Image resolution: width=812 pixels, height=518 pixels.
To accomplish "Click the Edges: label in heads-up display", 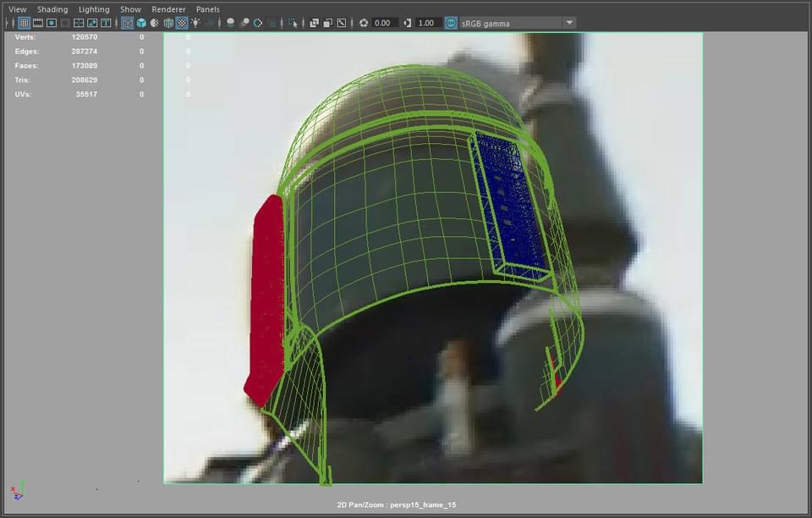I will point(27,52).
